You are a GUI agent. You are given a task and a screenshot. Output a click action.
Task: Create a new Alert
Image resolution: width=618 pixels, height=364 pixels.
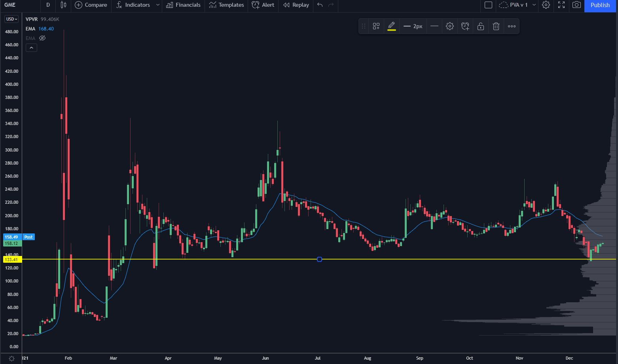click(263, 5)
